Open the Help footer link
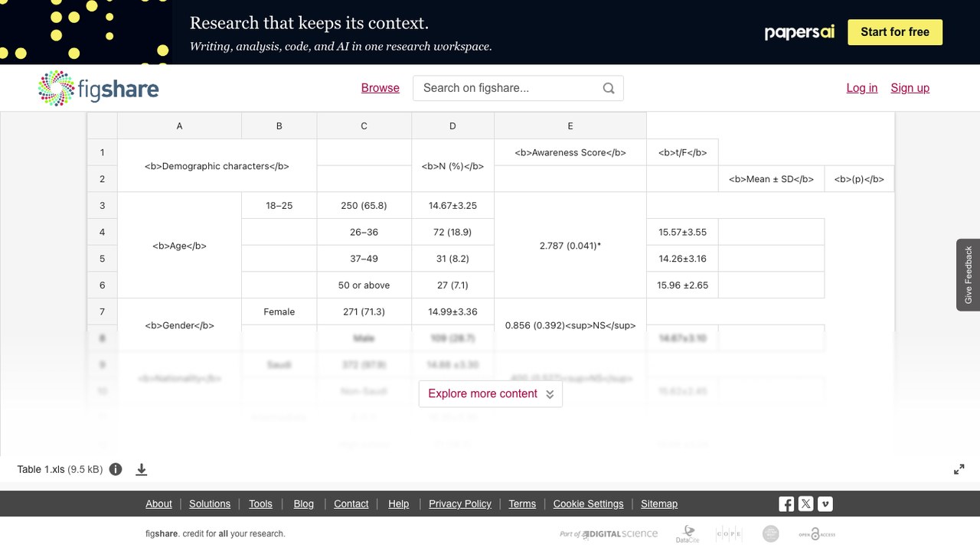This screenshot has width=980, height=551. 399,504
